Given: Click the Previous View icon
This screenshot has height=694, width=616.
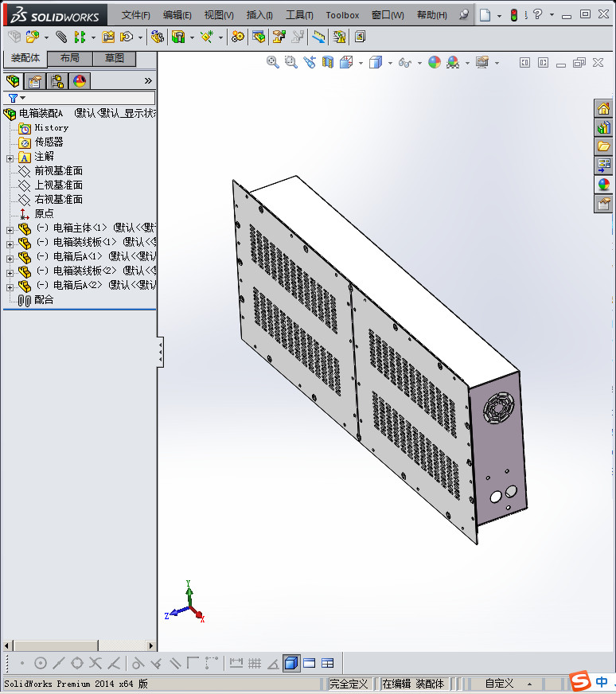Looking at the screenshot, I should click(x=310, y=62).
